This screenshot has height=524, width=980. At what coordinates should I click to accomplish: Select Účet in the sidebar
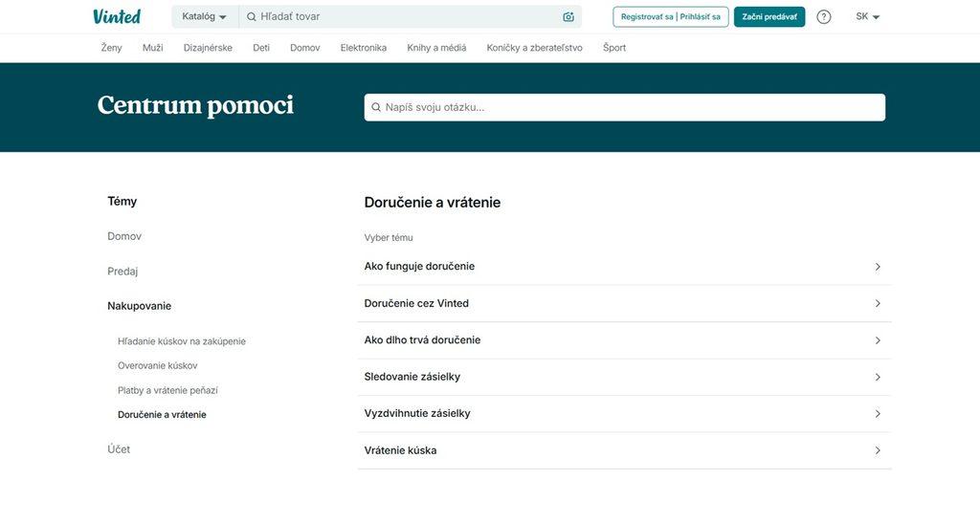click(119, 449)
